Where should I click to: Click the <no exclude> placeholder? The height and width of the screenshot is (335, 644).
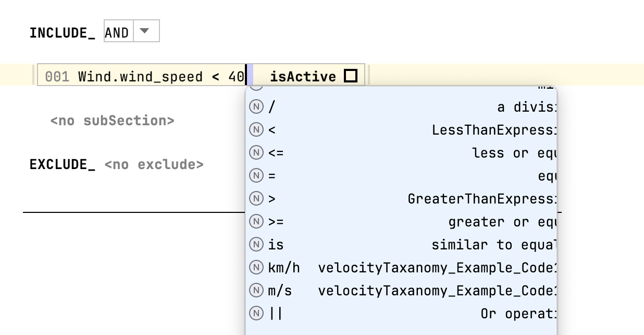tap(154, 165)
